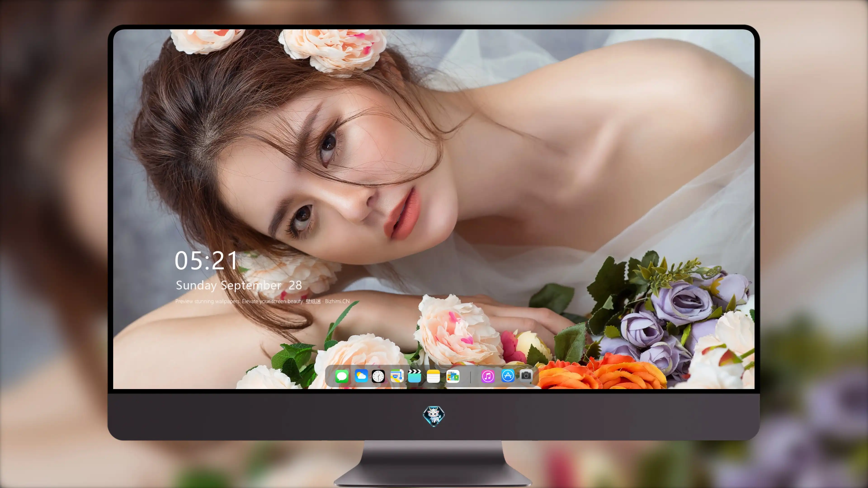Click the 05:21 clock display

click(206, 261)
